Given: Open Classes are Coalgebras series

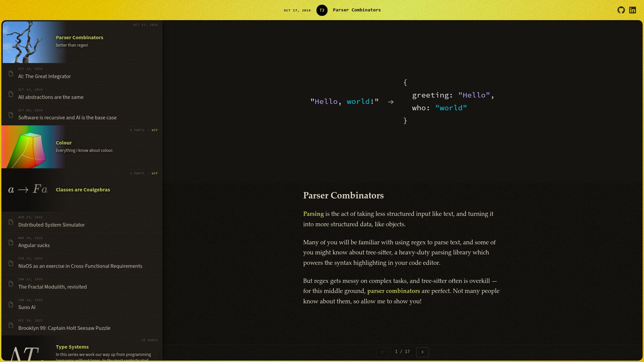Looking at the screenshot, I should 83,190.
